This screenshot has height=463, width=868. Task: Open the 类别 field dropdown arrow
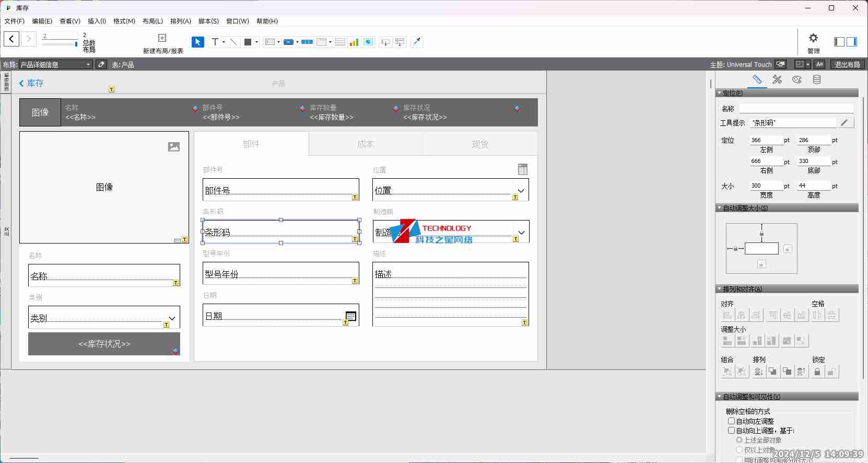172,318
